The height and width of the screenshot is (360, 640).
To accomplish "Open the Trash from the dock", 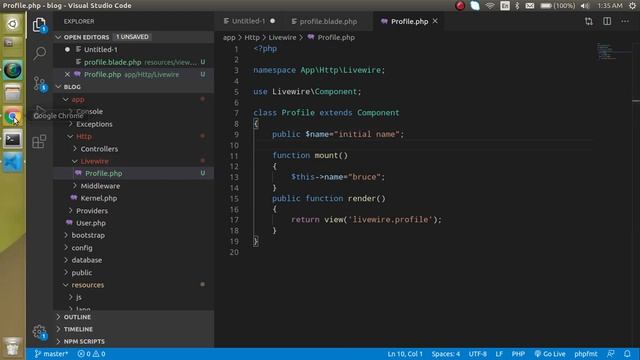I will (x=12, y=347).
